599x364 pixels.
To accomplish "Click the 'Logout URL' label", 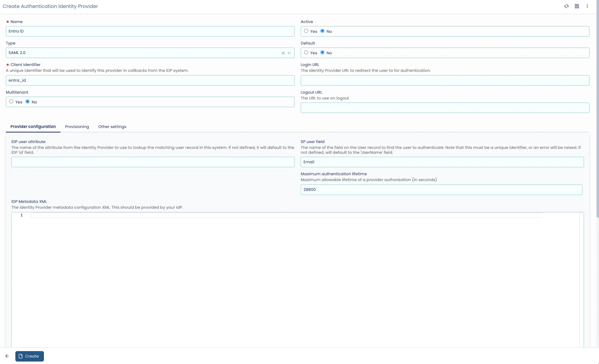I will [311, 92].
